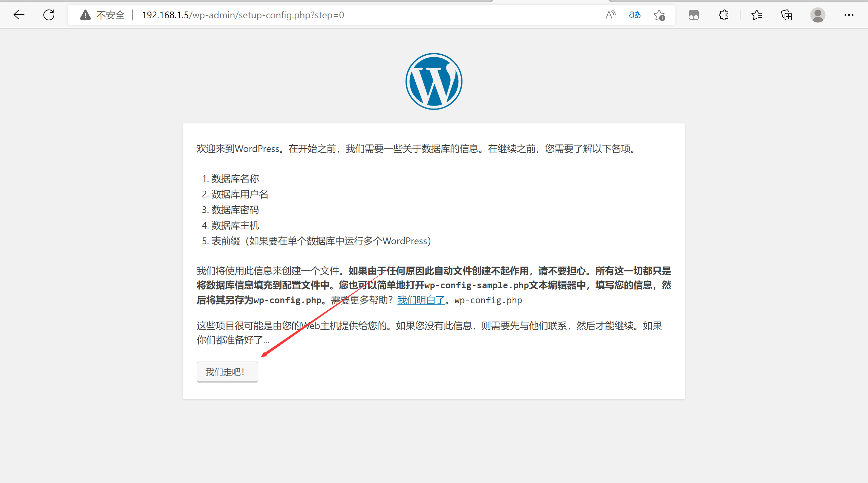
Task: Select the address bar URL
Action: 243,15
